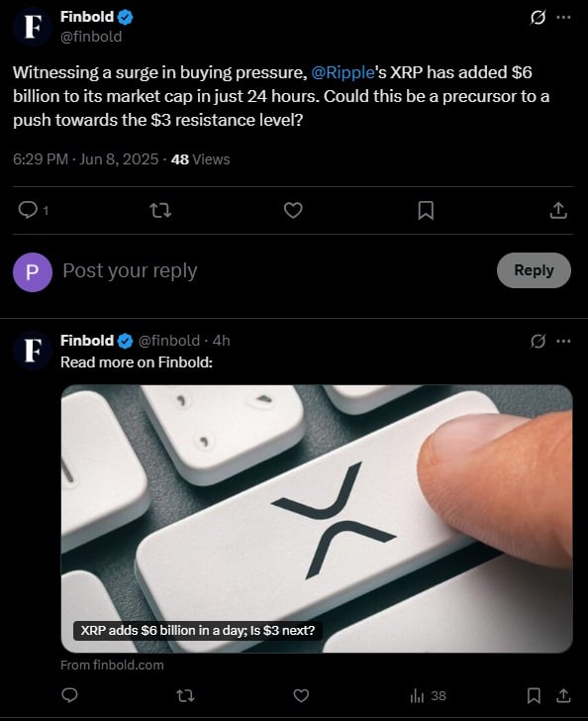Bookmark the Finbold reply post

tap(534, 695)
